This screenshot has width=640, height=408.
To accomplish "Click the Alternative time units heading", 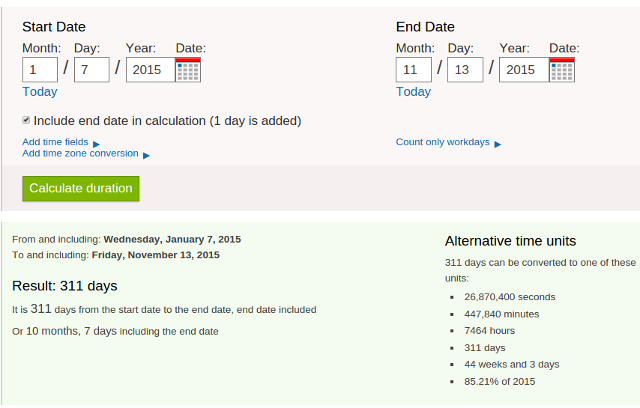I will (x=510, y=241).
